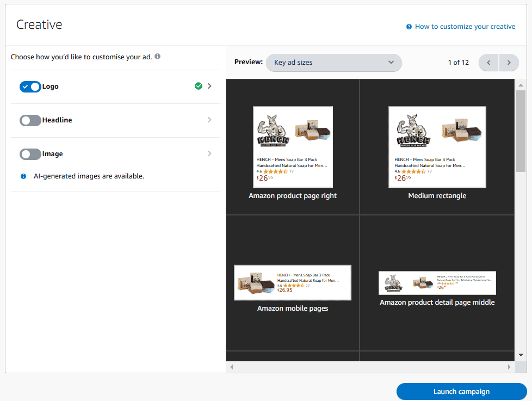
Task: Enable the Headline customisation toggle
Action: point(30,120)
